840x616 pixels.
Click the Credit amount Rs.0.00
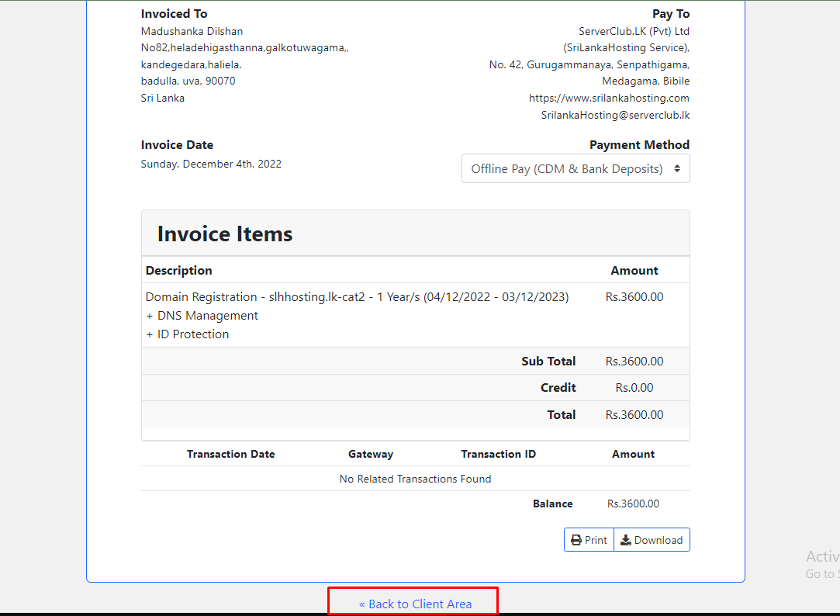634,388
